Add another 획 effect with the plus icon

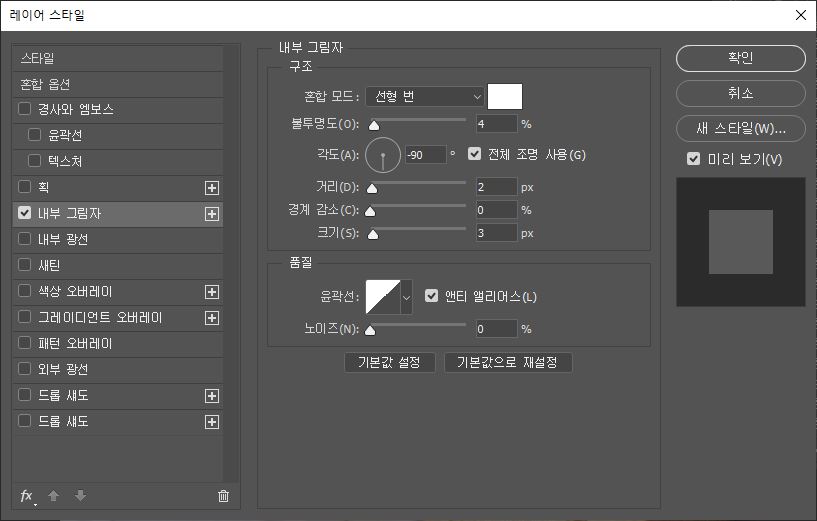click(x=212, y=188)
